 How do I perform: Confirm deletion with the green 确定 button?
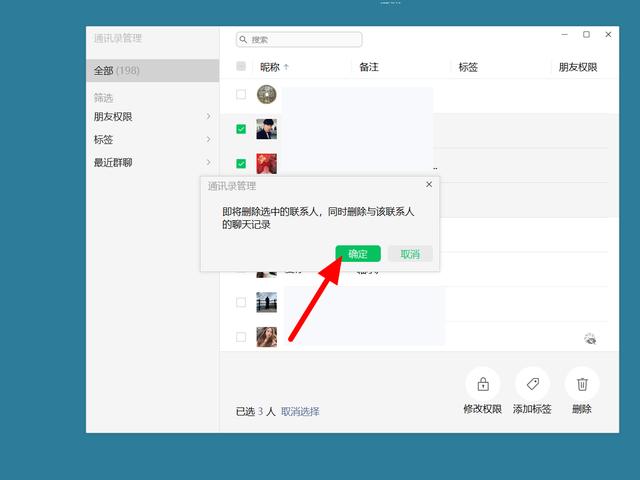click(357, 254)
